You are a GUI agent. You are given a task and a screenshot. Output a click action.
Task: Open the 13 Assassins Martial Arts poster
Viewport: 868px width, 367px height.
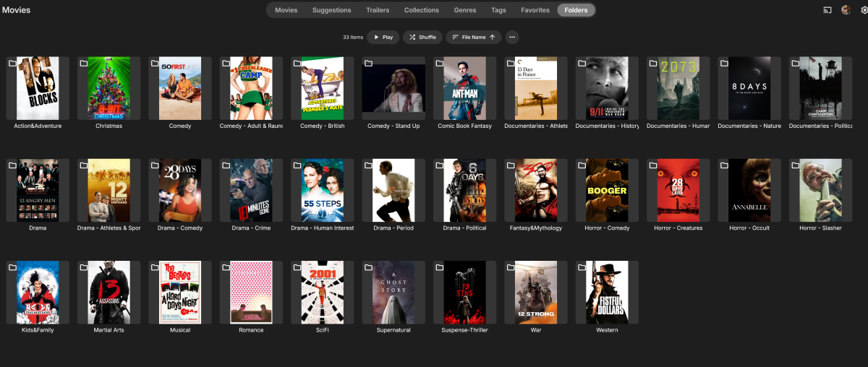(x=109, y=293)
